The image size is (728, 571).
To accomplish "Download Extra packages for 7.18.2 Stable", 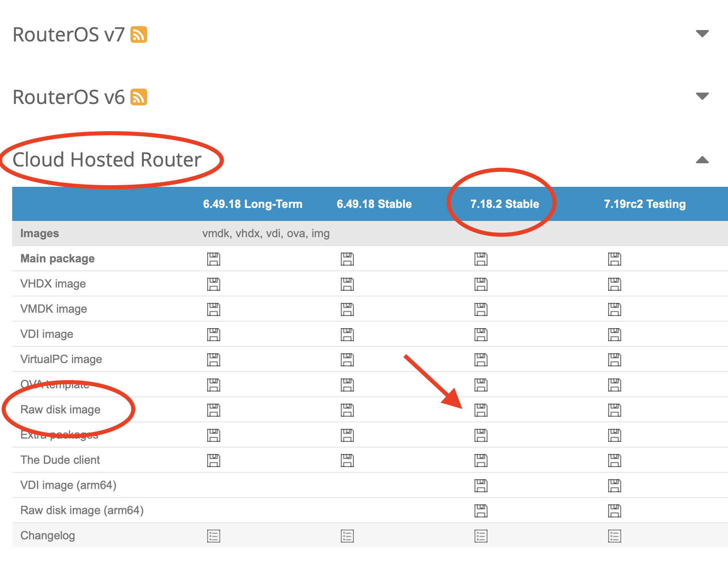I will [481, 435].
